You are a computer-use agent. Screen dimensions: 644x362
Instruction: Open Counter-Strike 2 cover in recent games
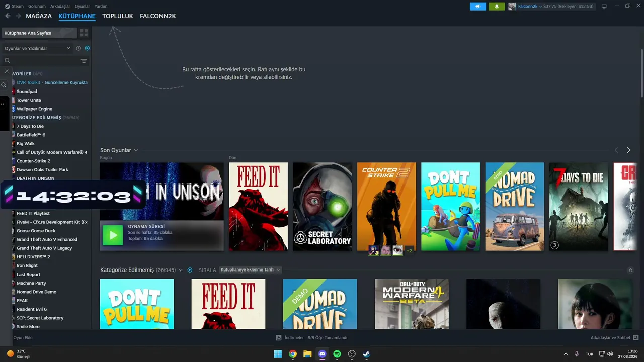pos(386,207)
